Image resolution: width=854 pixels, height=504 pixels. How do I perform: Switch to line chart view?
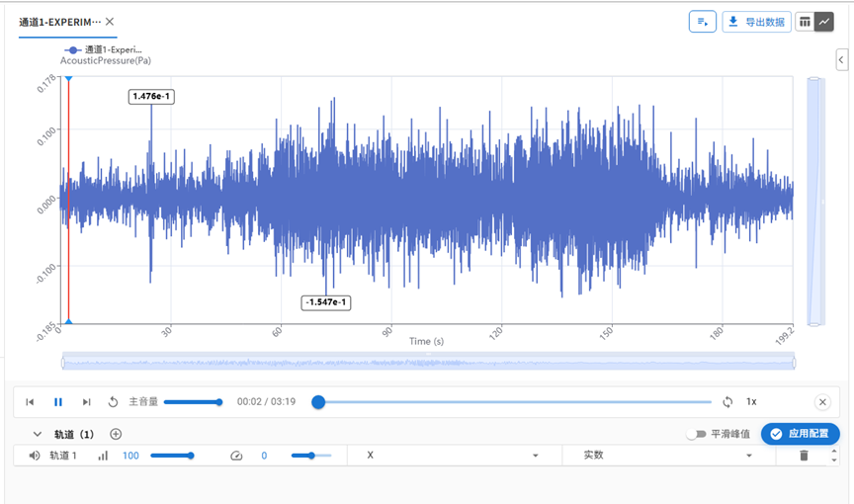pyautogui.click(x=823, y=22)
